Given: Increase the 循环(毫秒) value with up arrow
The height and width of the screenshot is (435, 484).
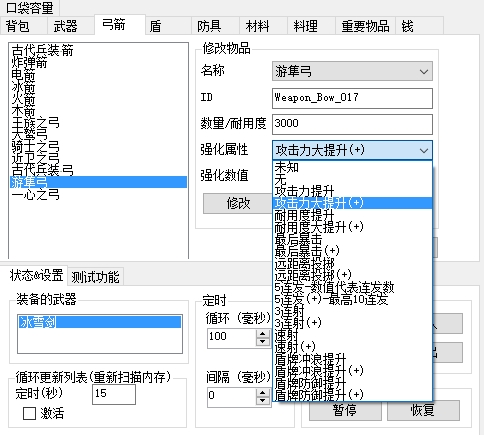Looking at the screenshot, I should point(263,334).
